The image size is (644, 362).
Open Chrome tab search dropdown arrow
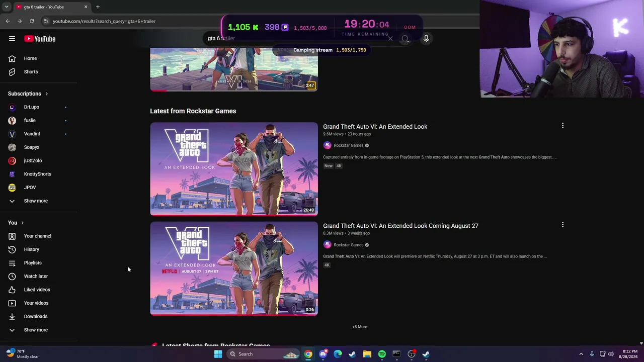point(7,7)
